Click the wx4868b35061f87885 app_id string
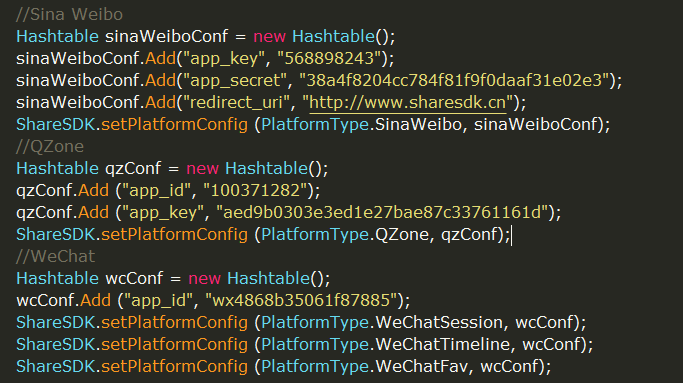683x383 pixels. click(x=301, y=301)
